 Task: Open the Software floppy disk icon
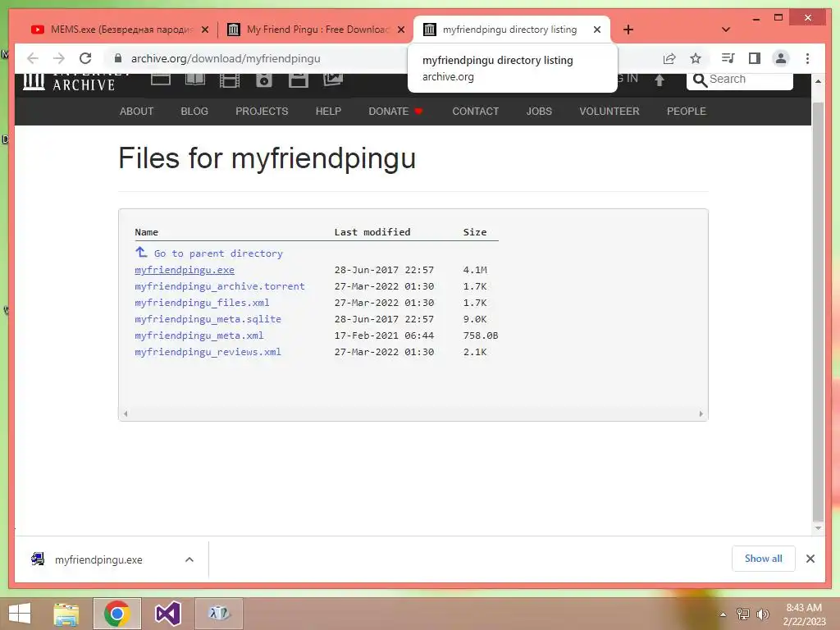tap(299, 80)
